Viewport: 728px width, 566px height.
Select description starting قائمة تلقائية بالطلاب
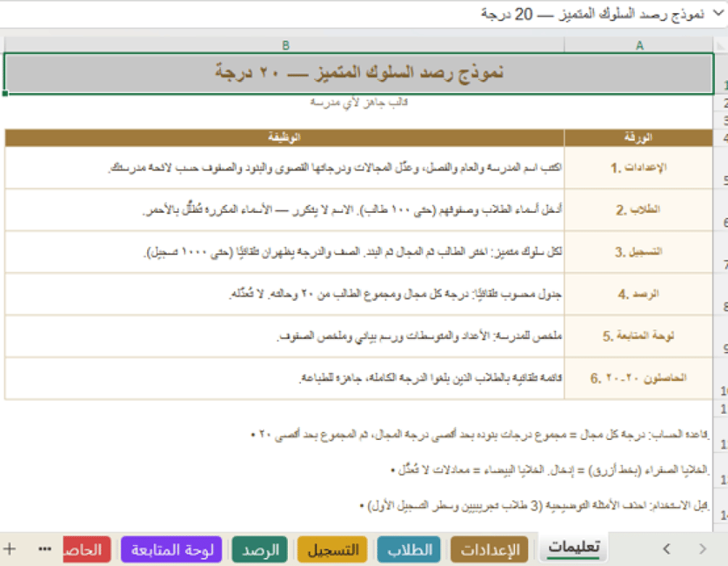pyautogui.click(x=285, y=378)
